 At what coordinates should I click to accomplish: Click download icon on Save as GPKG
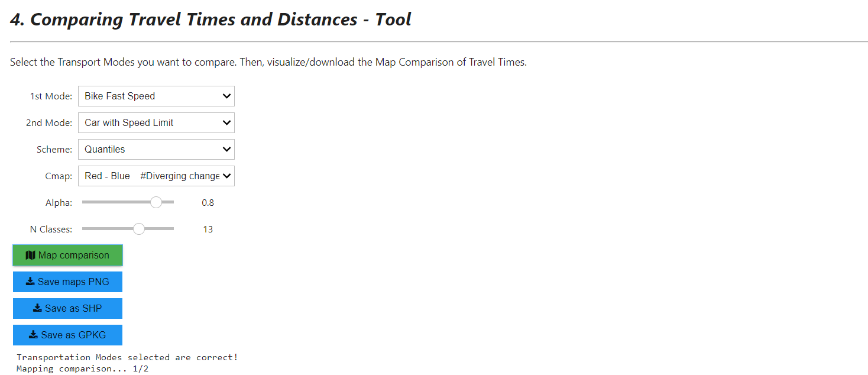click(x=33, y=335)
